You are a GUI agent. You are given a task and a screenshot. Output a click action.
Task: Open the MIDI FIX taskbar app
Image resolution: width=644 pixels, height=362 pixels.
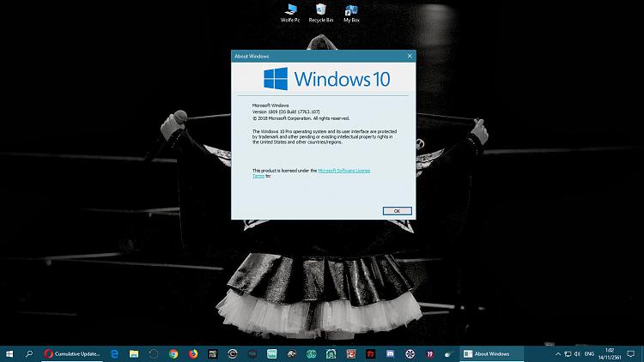click(x=213, y=353)
